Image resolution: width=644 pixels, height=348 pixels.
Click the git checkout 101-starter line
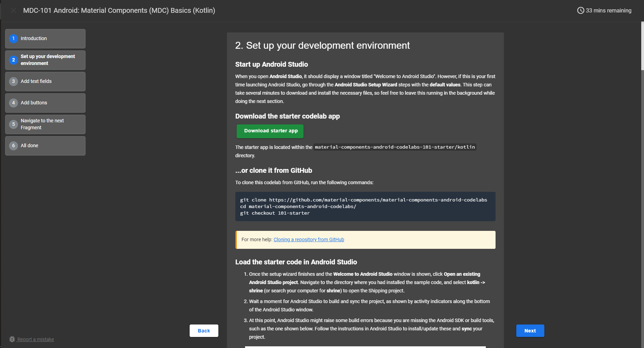click(275, 213)
